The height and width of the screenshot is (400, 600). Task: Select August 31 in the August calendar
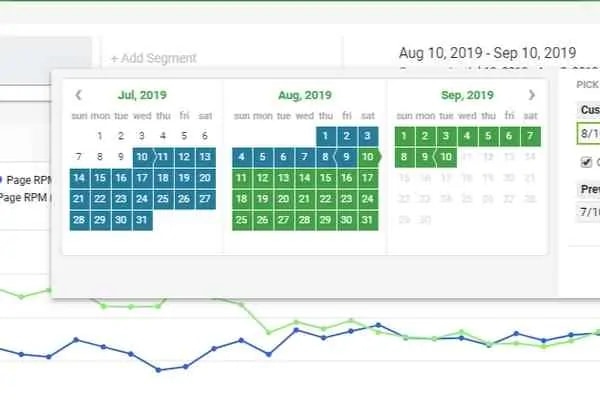click(x=368, y=220)
